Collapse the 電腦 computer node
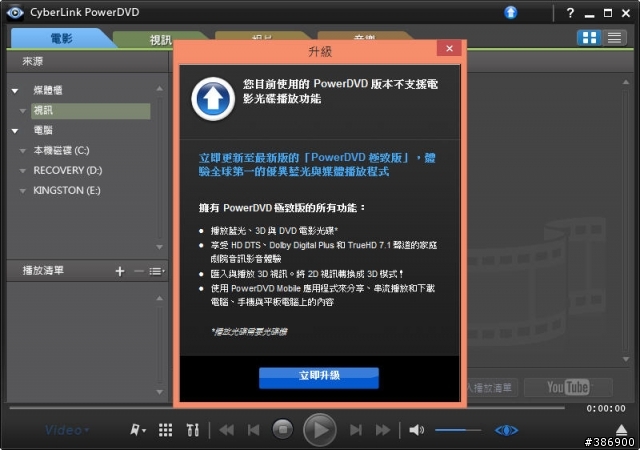The height and width of the screenshot is (450, 640). pyautogui.click(x=15, y=131)
